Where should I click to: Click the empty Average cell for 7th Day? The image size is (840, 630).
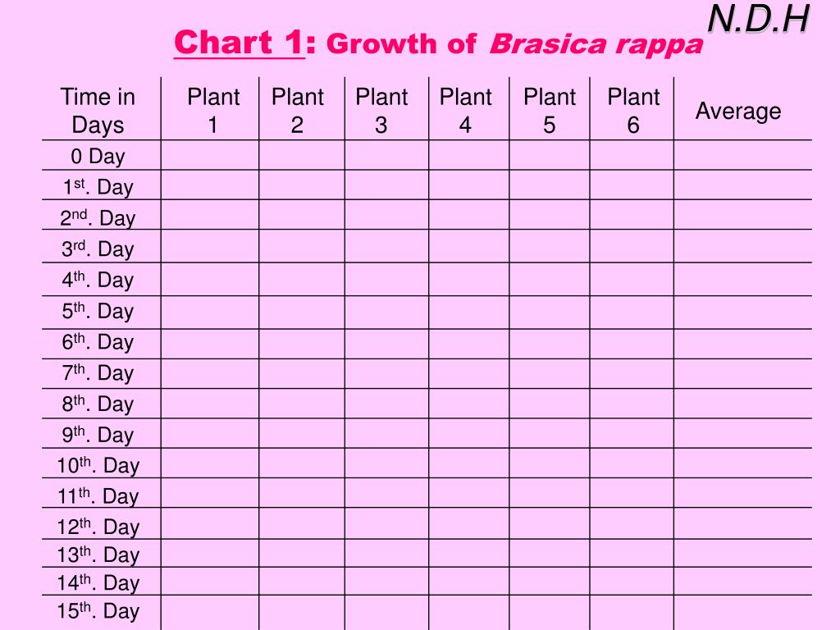tap(743, 373)
